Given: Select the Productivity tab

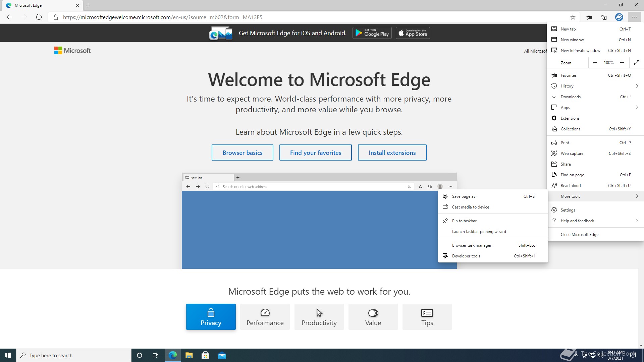Looking at the screenshot, I should (x=319, y=317).
